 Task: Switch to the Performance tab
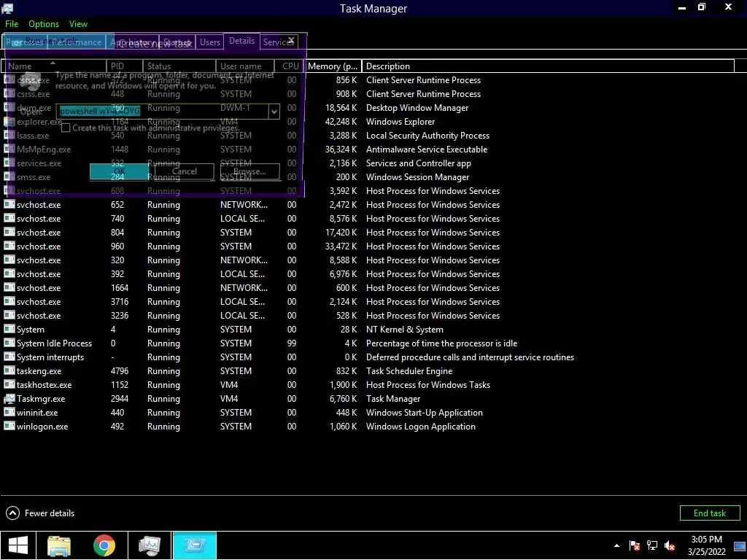(76, 42)
